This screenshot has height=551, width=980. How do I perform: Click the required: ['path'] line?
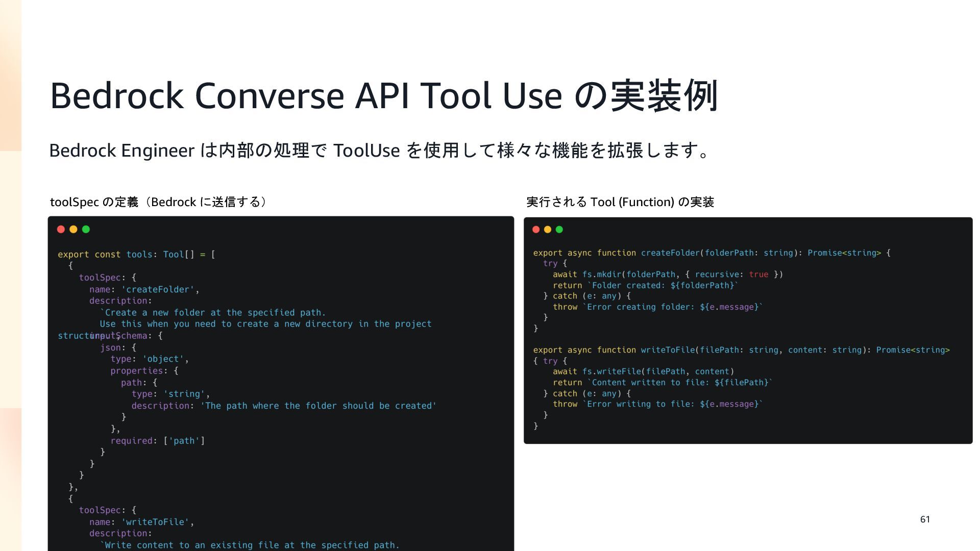[x=157, y=441]
